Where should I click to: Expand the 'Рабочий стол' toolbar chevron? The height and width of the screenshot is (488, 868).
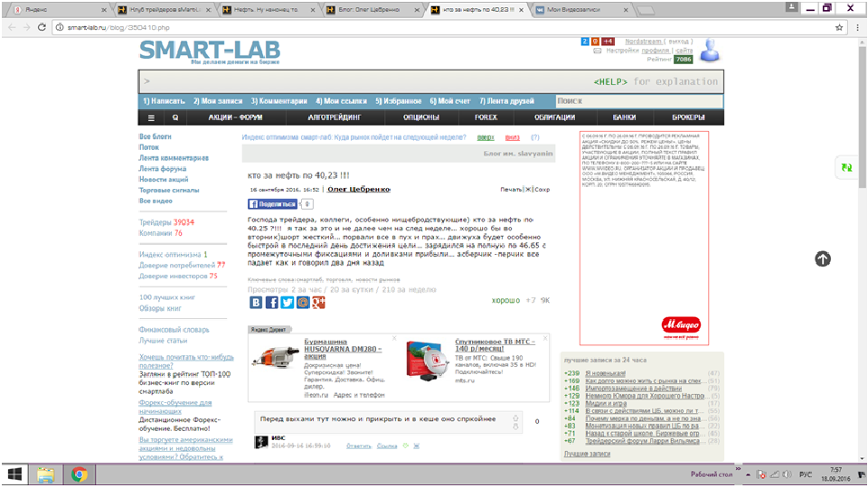(738, 469)
